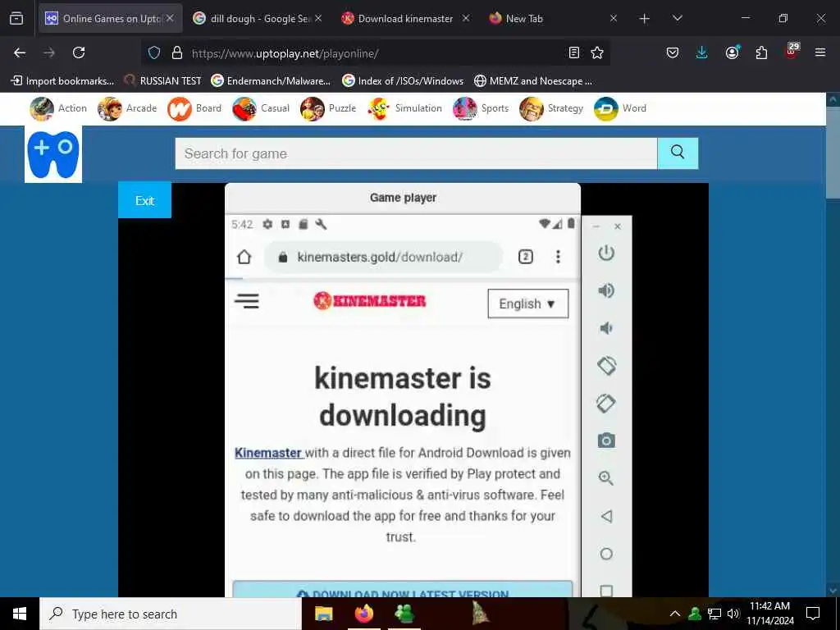The width and height of the screenshot is (840, 630).
Task: Raise emulator volume with speaker-up icon
Action: point(606,290)
